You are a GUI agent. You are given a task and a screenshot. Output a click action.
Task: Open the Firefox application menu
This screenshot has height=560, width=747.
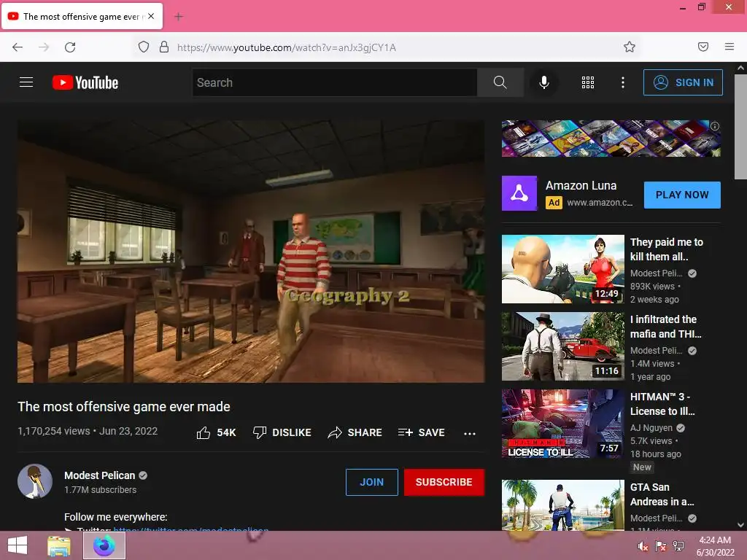coord(729,47)
